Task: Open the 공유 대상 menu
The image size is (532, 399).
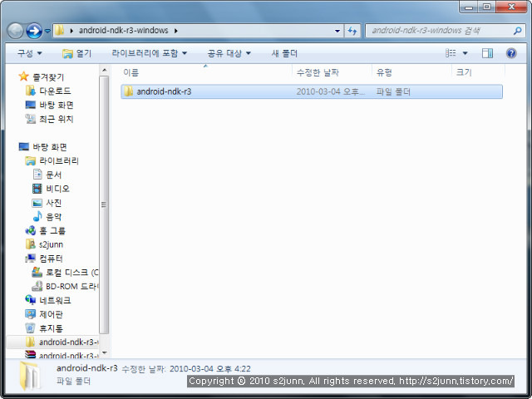Action: pos(229,53)
